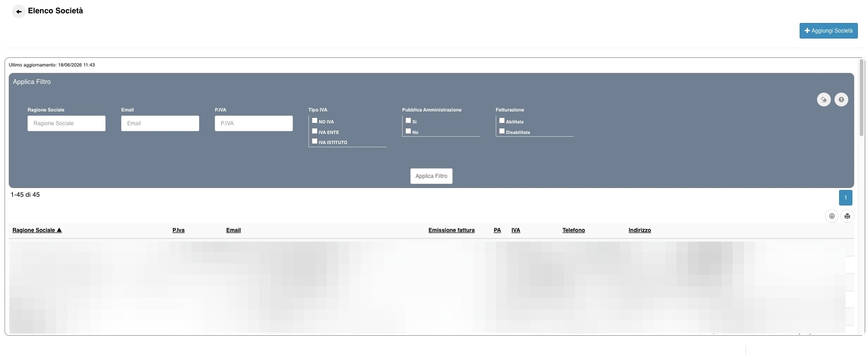Check No under Pubblica Amministrazione
This screenshot has width=868, height=355.
point(408,131)
